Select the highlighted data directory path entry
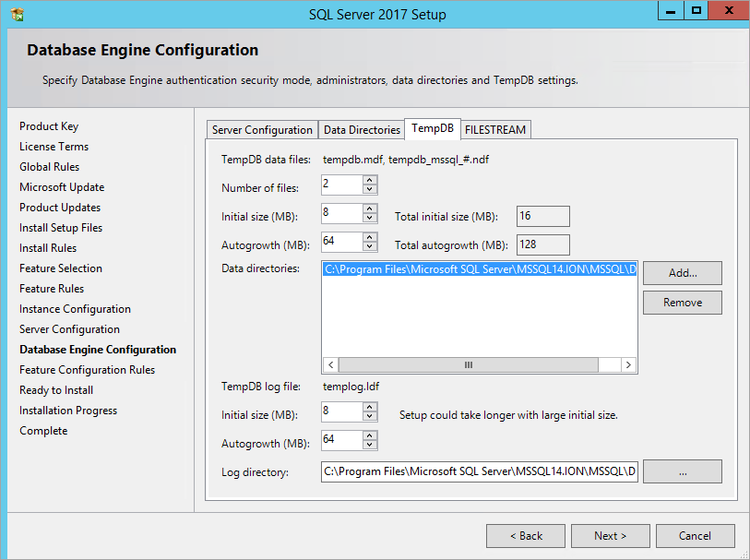Screen dimensions: 750x560 click(480, 269)
